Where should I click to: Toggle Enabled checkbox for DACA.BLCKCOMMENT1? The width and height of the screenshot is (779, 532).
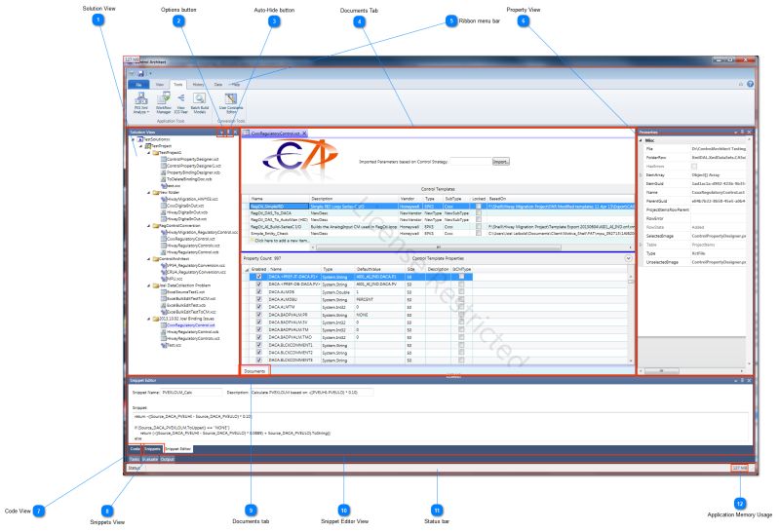(258, 344)
